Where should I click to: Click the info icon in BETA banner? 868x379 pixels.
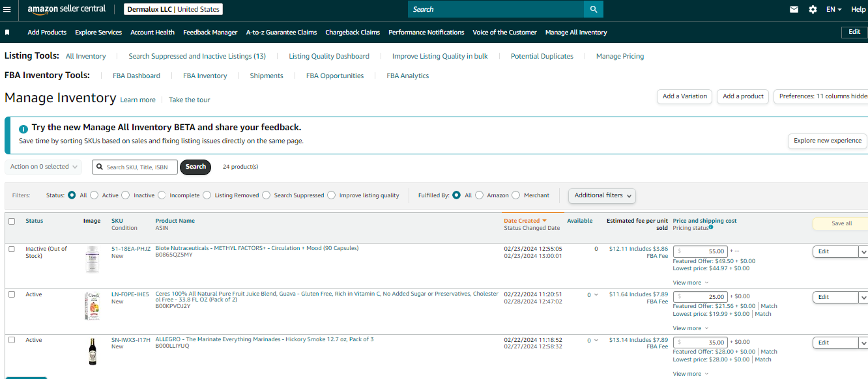[x=23, y=128]
